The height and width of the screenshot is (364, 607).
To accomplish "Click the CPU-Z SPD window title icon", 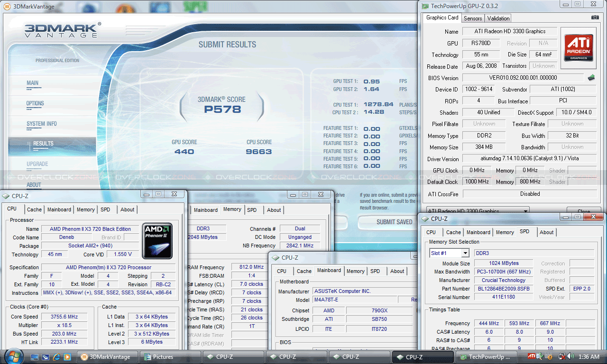I will pyautogui.click(x=424, y=218).
